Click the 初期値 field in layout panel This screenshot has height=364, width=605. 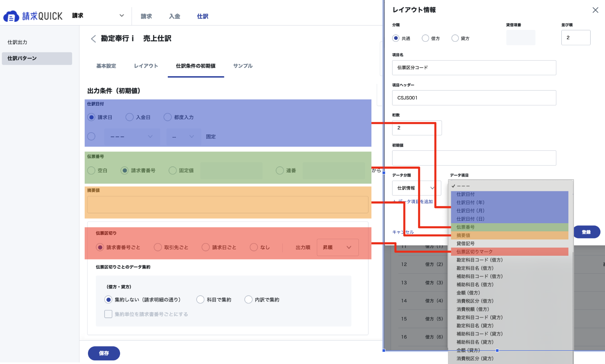(x=474, y=158)
